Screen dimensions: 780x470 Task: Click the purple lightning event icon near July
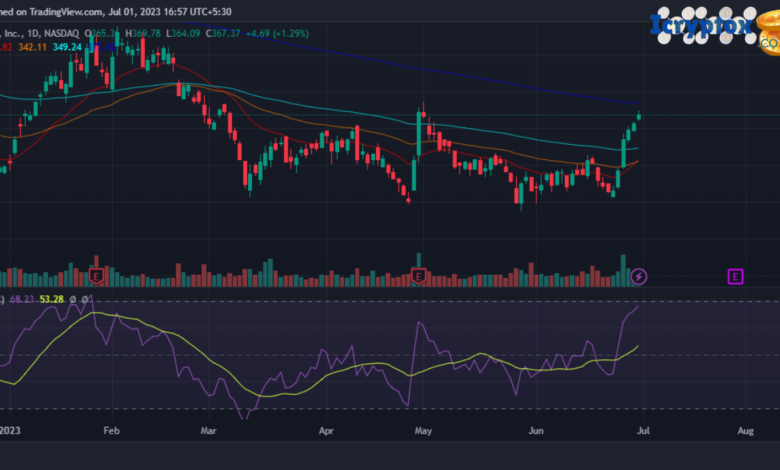(x=639, y=276)
